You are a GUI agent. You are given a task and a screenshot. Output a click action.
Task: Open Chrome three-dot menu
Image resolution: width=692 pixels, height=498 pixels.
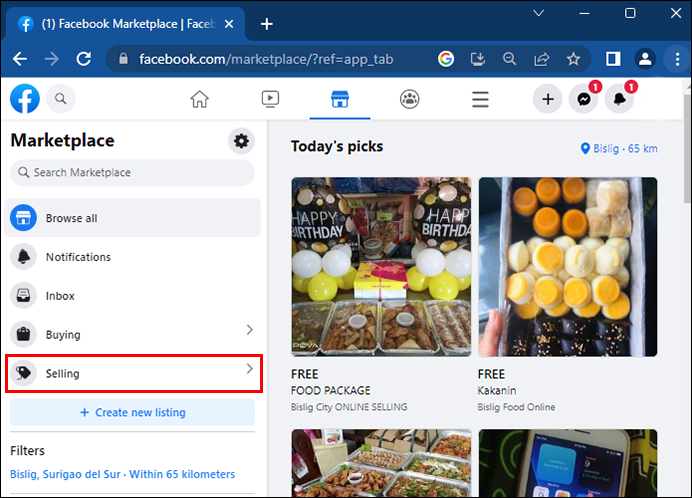coord(677,59)
